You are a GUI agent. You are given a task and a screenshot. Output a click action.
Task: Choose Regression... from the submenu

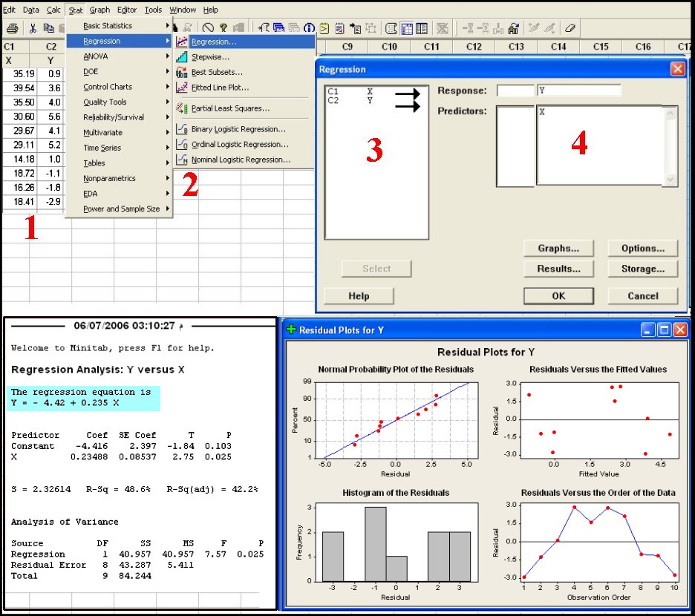point(245,42)
